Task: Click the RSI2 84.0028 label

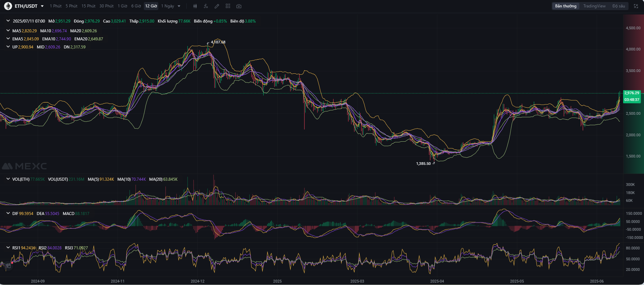Action: tap(50, 248)
